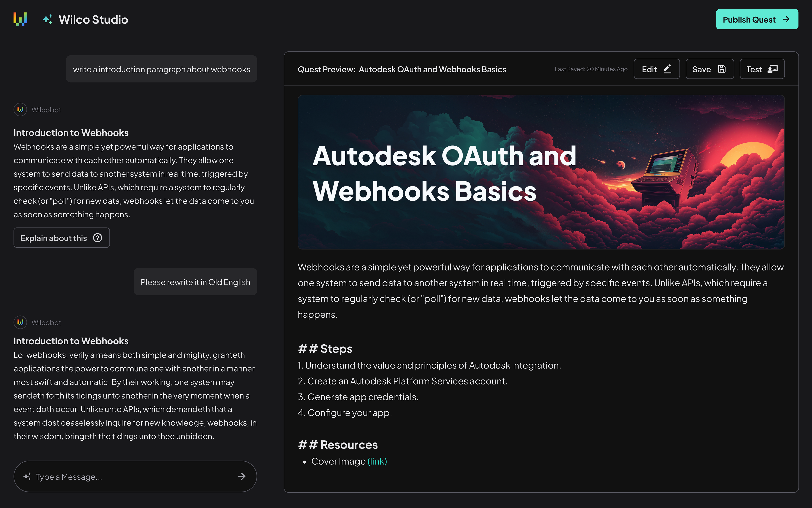This screenshot has height=508, width=812.
Task: Click step 'Create an Autodesk Platform Services account.'
Action: (x=403, y=381)
